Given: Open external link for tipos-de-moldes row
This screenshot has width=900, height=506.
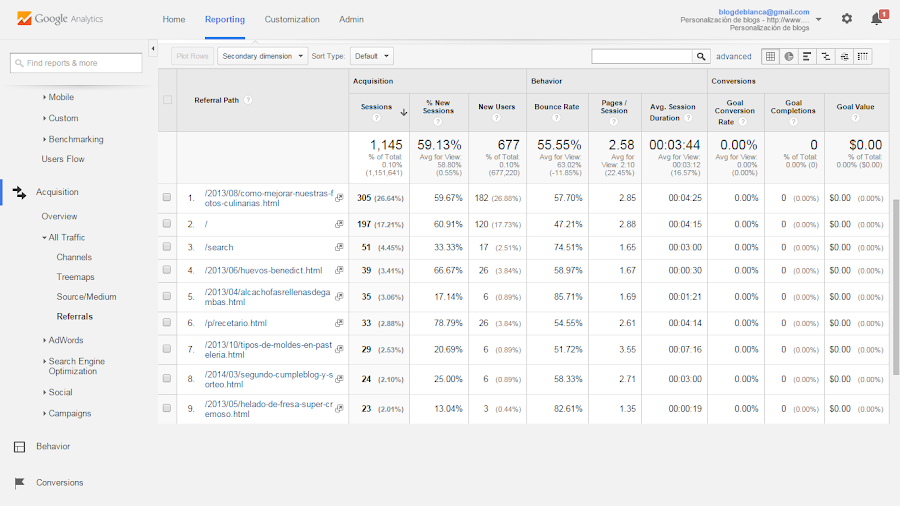Looking at the screenshot, I should [x=339, y=349].
